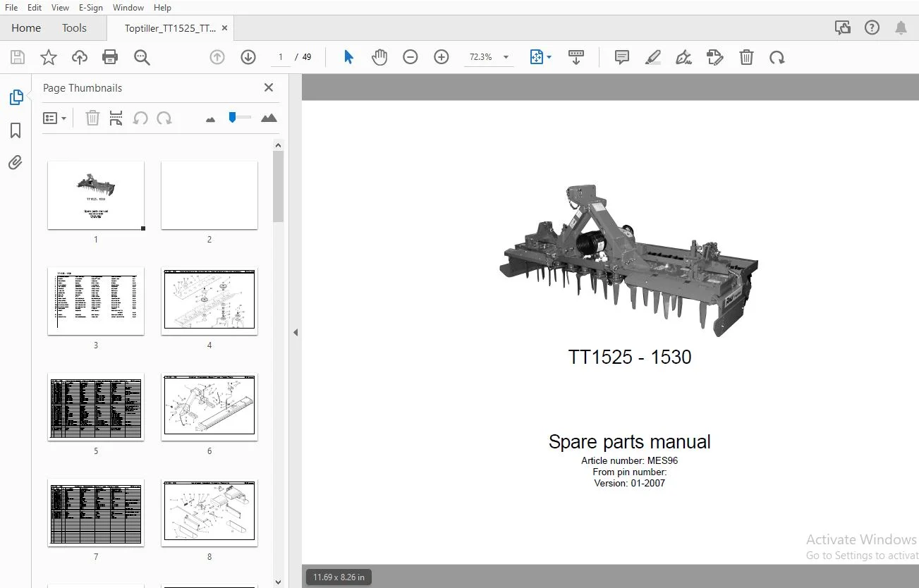Open the Sign document tool
This screenshot has height=588, width=919.
683,57
